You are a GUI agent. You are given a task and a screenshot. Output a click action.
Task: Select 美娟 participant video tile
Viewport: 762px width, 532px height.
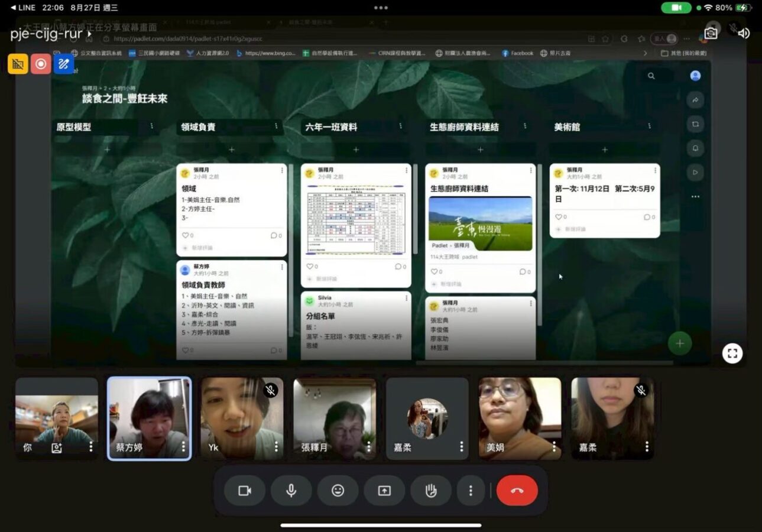tap(519, 418)
